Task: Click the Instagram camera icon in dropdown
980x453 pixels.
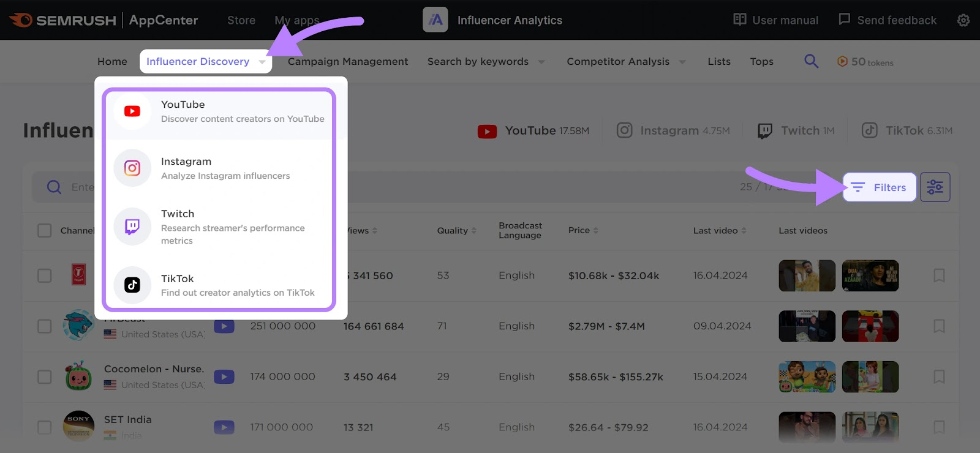Action: tap(132, 168)
